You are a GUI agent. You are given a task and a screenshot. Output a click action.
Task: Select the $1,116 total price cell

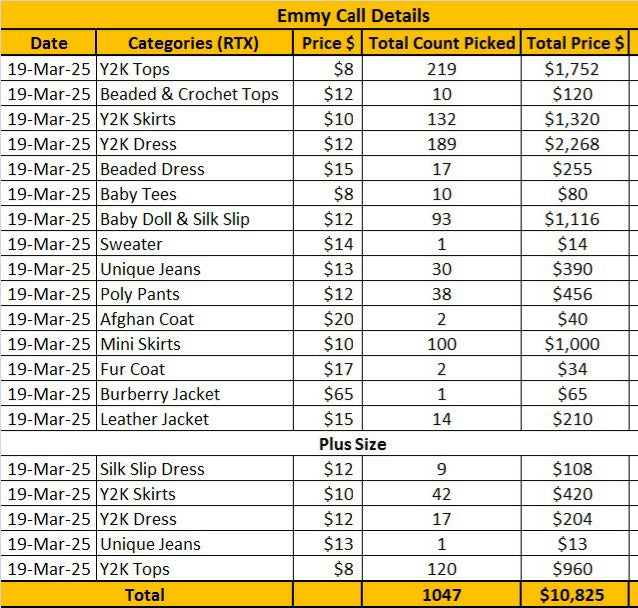coord(575,219)
